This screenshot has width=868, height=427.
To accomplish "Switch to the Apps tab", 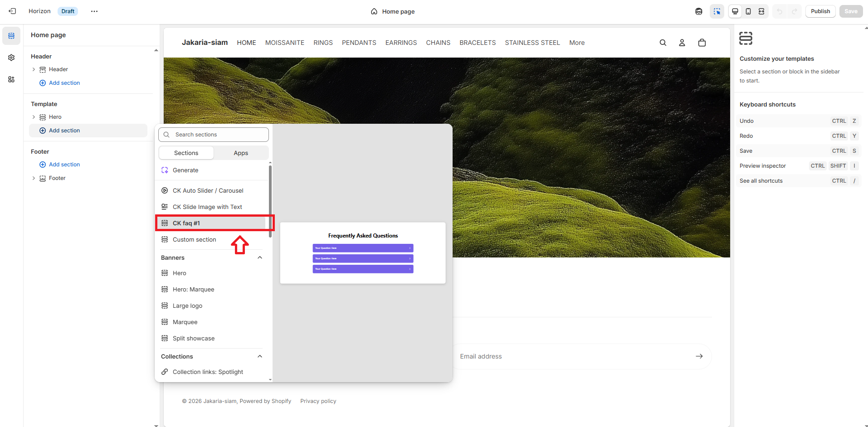I will tap(241, 153).
